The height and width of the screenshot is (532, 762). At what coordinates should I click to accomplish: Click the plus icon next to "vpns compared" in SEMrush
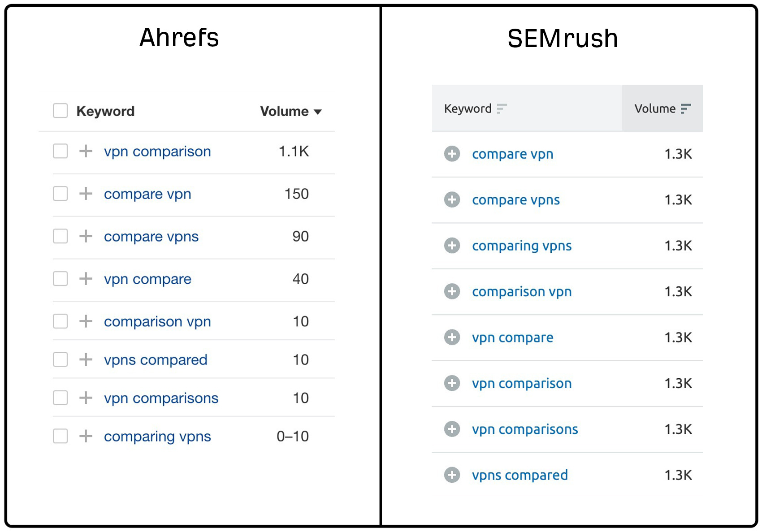point(452,475)
